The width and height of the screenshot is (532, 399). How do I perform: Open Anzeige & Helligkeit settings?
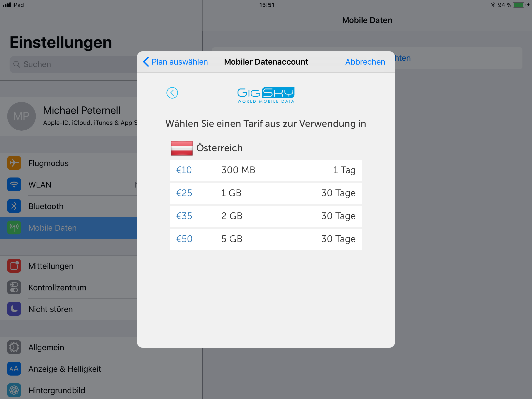65,369
